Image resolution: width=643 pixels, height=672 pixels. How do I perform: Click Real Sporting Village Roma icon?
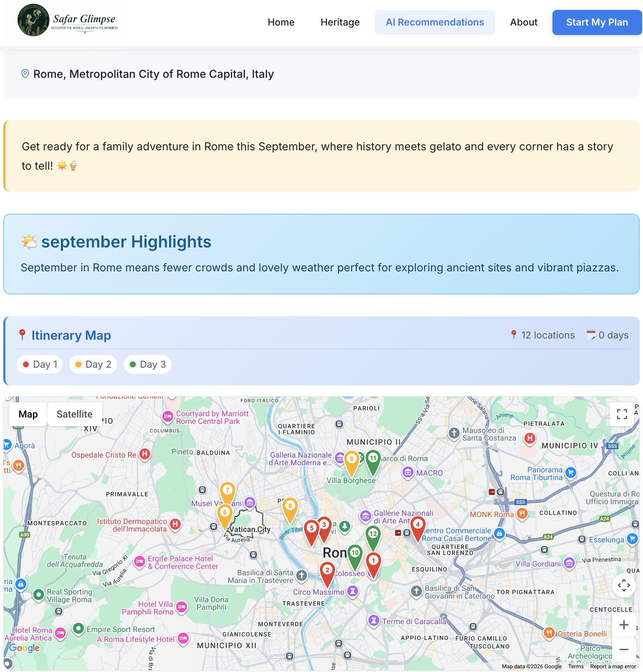[39, 595]
